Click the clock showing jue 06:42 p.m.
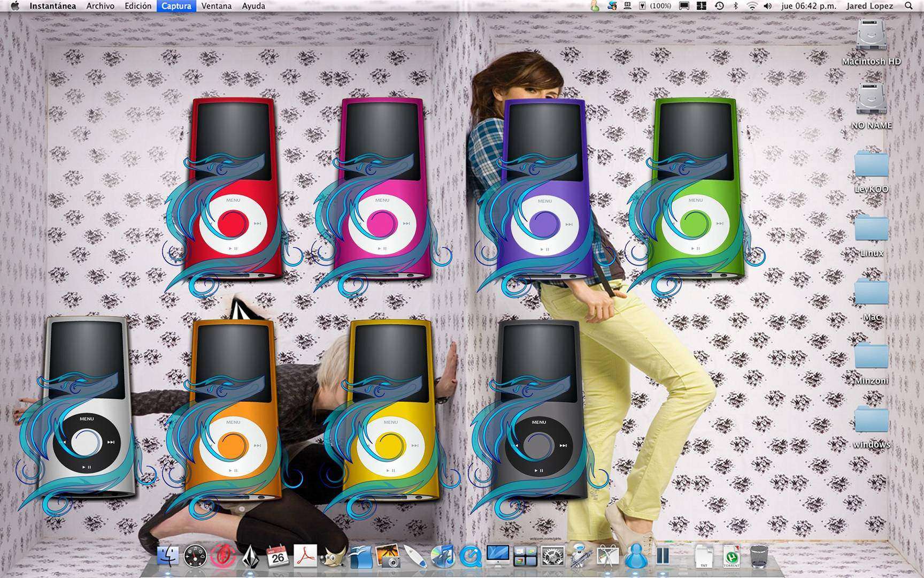The width and height of the screenshot is (924, 578). click(x=808, y=6)
